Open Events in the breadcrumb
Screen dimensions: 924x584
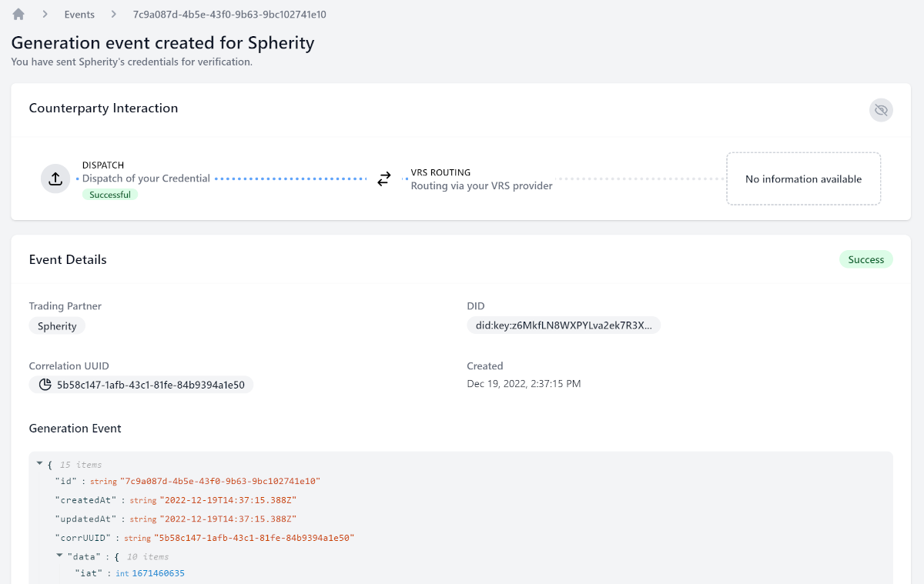79,15
